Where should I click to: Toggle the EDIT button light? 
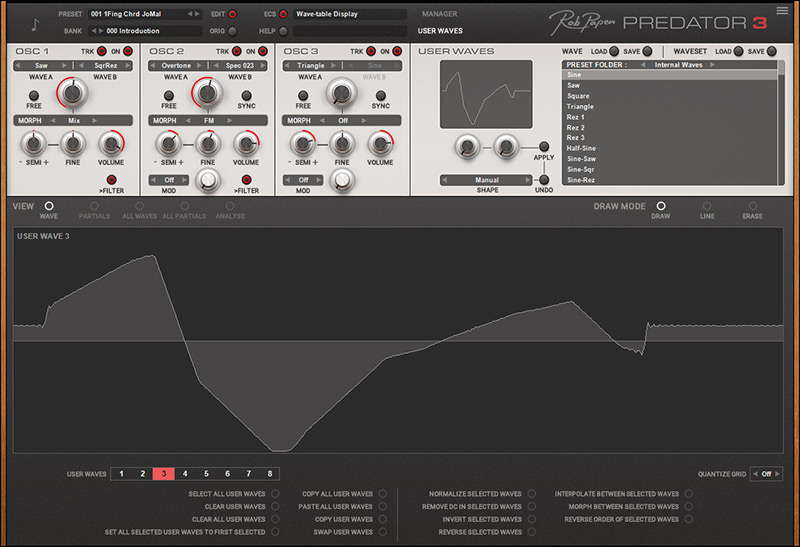[232, 14]
